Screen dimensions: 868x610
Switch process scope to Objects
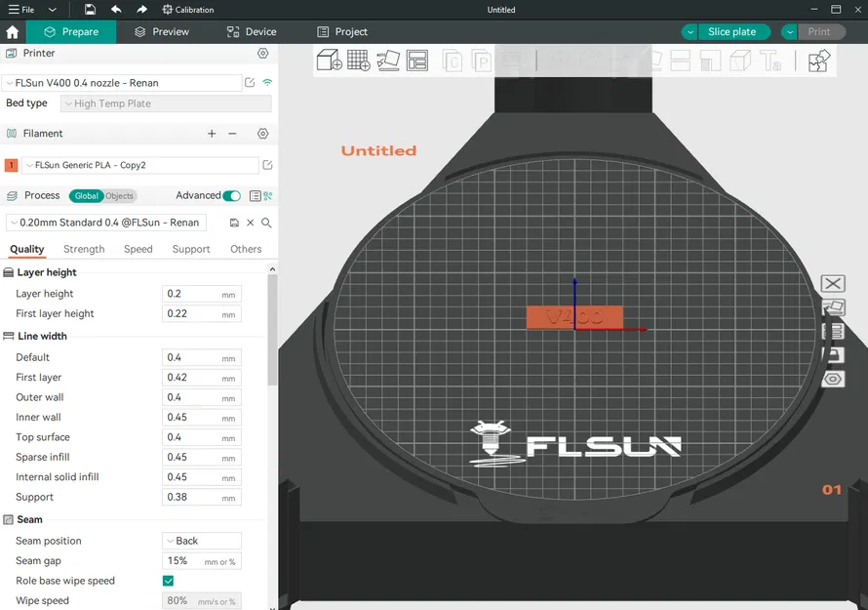coord(120,195)
